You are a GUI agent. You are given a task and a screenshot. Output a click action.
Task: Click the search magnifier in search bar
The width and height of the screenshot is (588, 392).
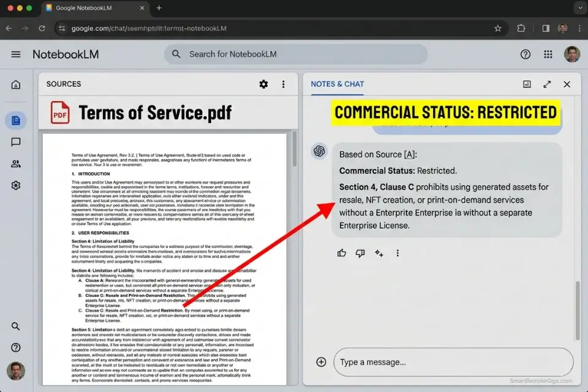click(176, 54)
